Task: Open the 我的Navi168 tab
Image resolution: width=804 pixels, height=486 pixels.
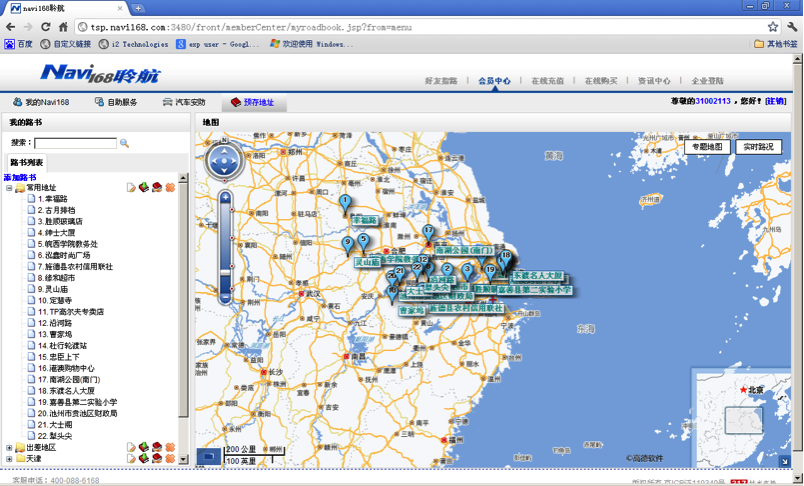Action: [41, 102]
